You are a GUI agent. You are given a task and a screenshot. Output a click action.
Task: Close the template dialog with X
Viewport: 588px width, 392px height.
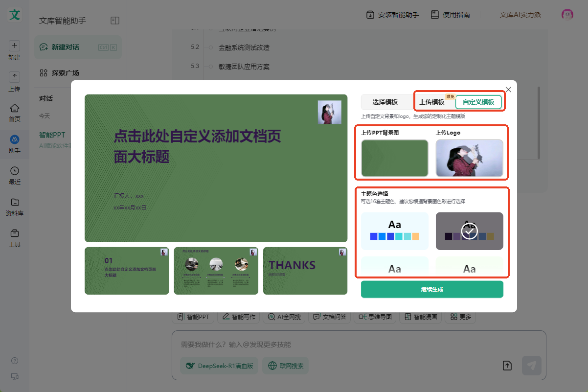pyautogui.click(x=508, y=90)
